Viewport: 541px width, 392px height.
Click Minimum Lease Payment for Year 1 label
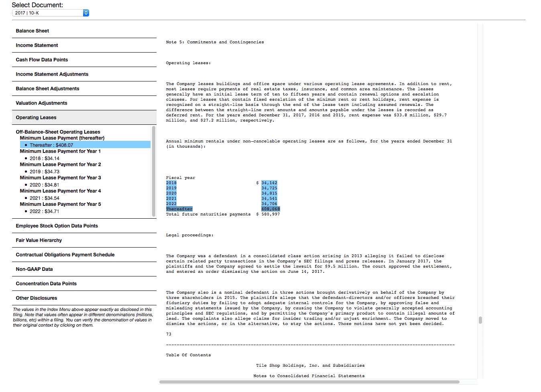(60, 151)
